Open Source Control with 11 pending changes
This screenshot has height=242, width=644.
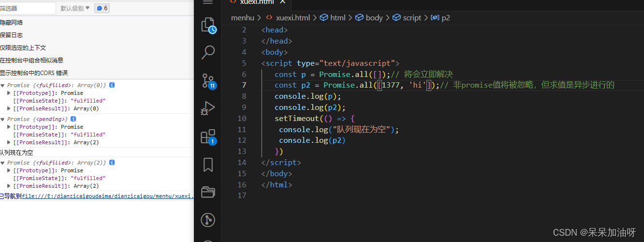(208, 81)
